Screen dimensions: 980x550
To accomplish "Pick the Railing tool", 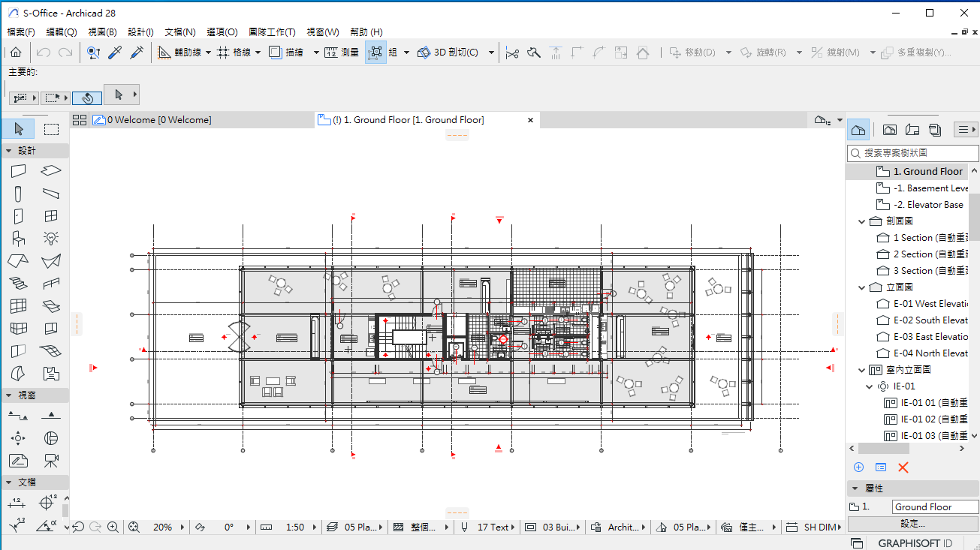I will (x=51, y=284).
